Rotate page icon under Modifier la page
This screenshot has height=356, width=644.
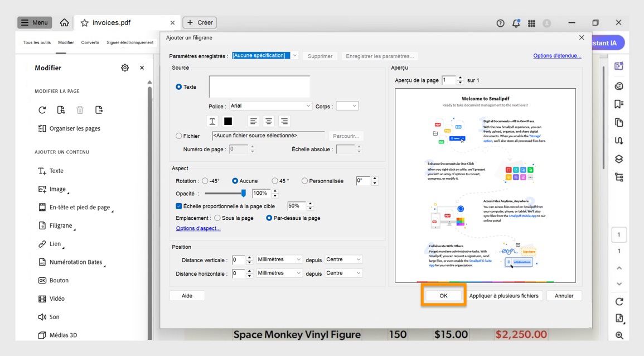click(42, 110)
